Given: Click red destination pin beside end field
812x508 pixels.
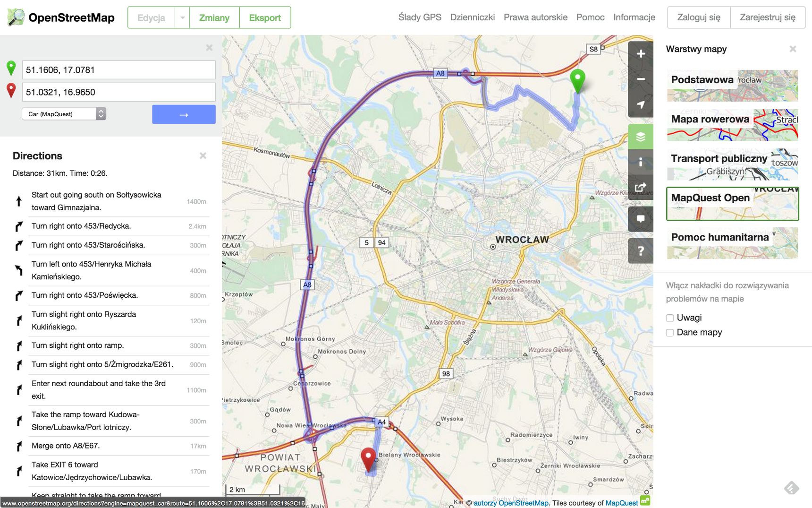Looking at the screenshot, I should pyautogui.click(x=11, y=91).
